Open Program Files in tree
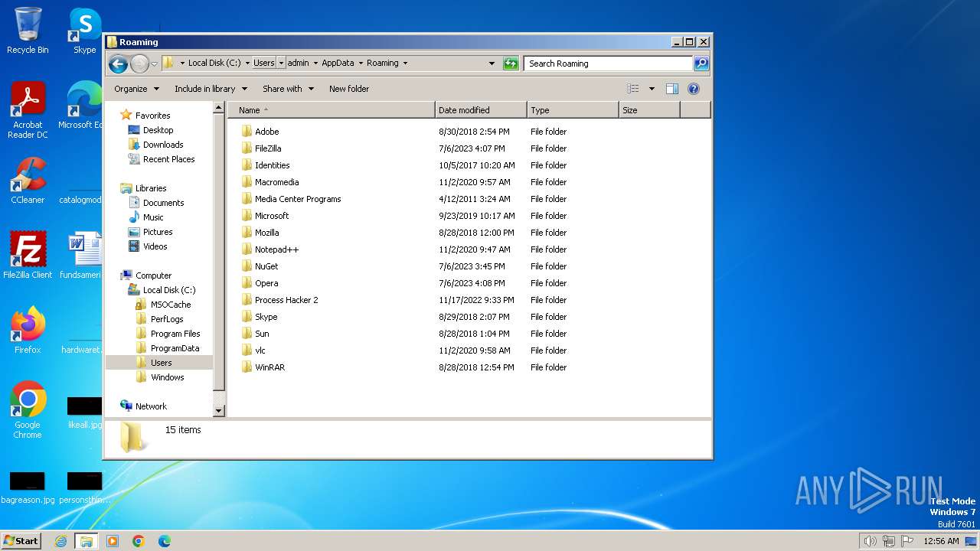The image size is (980, 551). coord(175,334)
